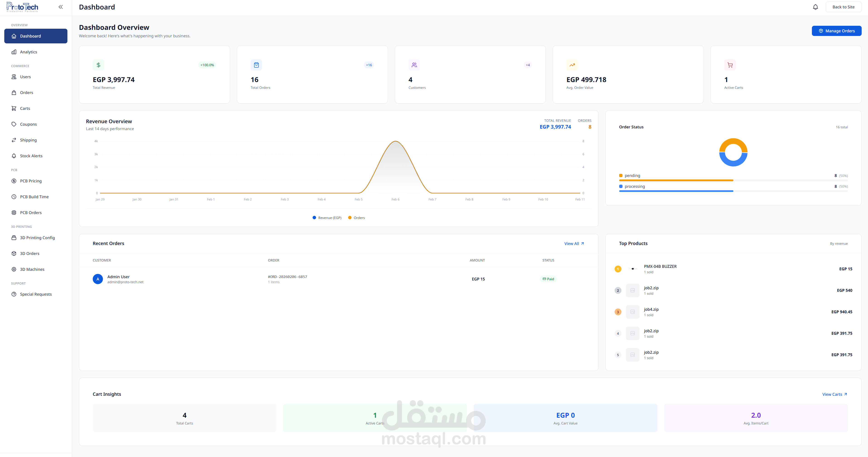Click the trending arrow Avg. Order Value icon
868x457 pixels.
pos(572,65)
